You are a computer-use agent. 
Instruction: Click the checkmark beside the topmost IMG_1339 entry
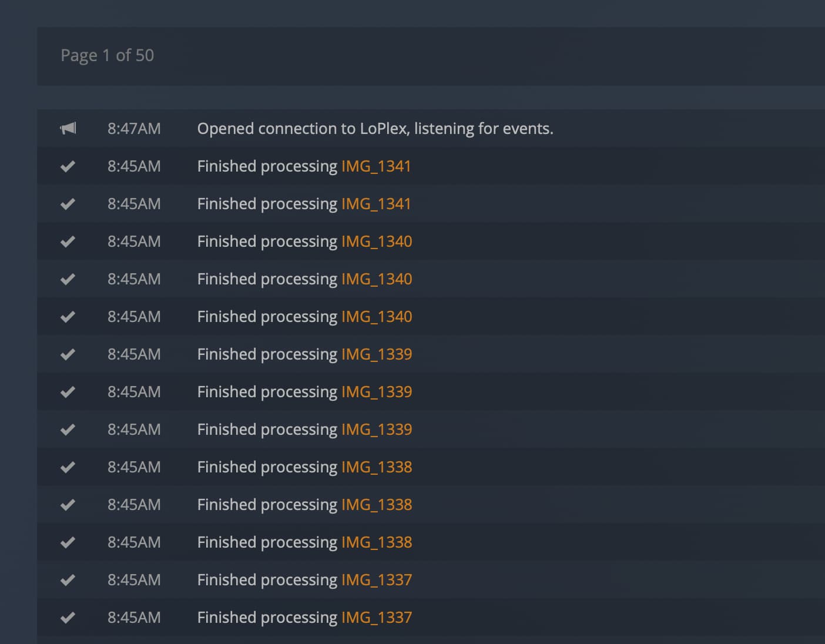pos(68,354)
